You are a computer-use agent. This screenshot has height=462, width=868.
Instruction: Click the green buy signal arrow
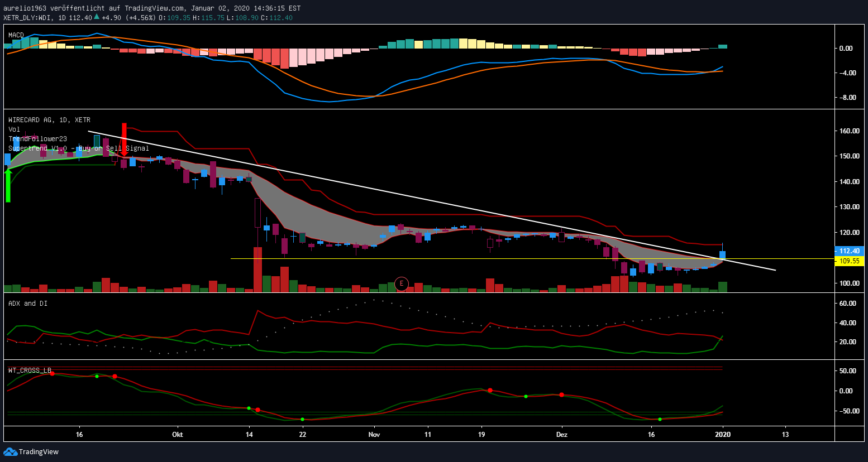pyautogui.click(x=8, y=185)
